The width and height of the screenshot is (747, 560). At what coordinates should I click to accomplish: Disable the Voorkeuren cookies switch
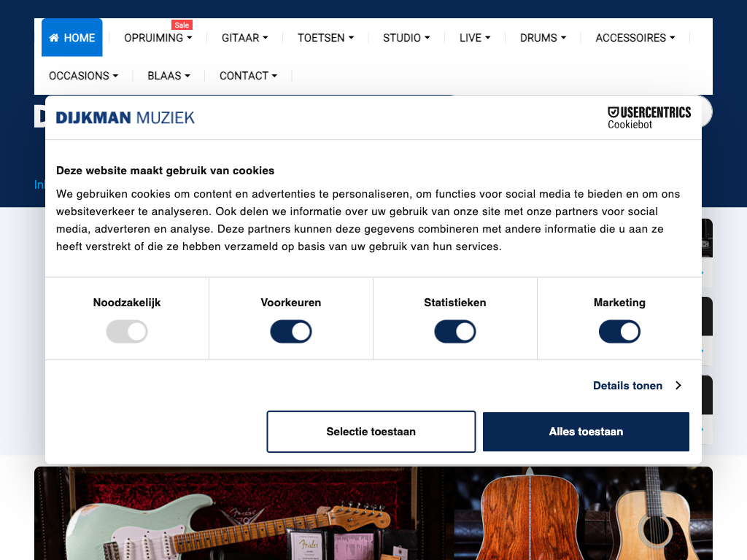(290, 332)
